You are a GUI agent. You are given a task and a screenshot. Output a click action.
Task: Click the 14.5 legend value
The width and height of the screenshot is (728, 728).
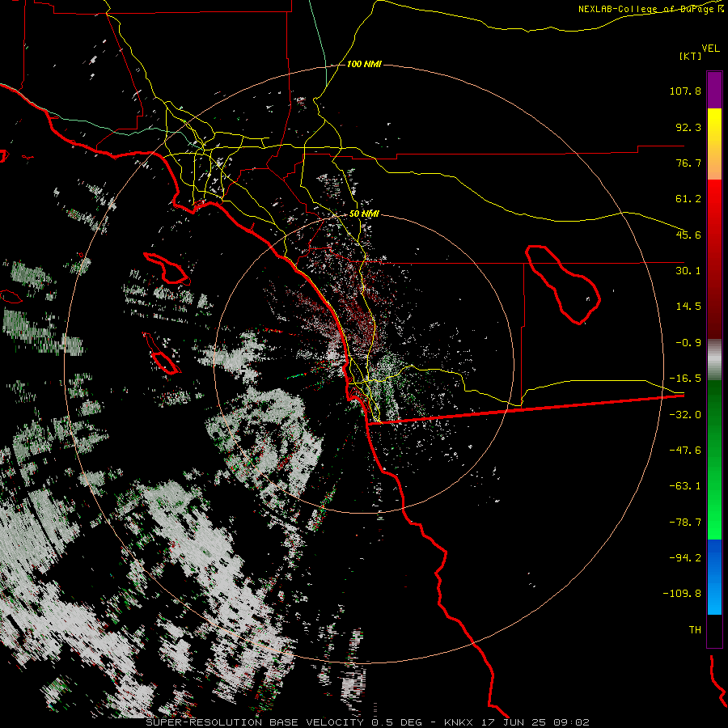point(688,307)
